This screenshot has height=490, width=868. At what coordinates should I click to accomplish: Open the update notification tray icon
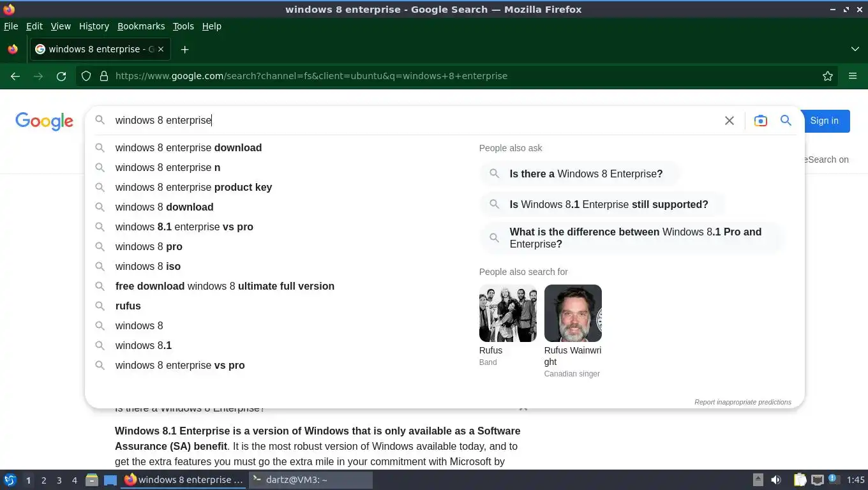833,479
